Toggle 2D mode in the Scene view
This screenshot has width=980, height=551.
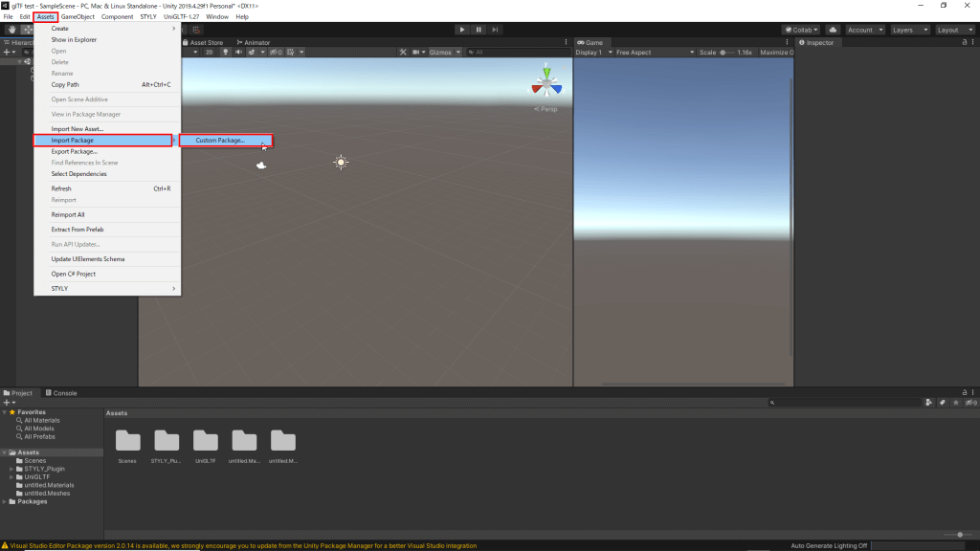(212, 52)
